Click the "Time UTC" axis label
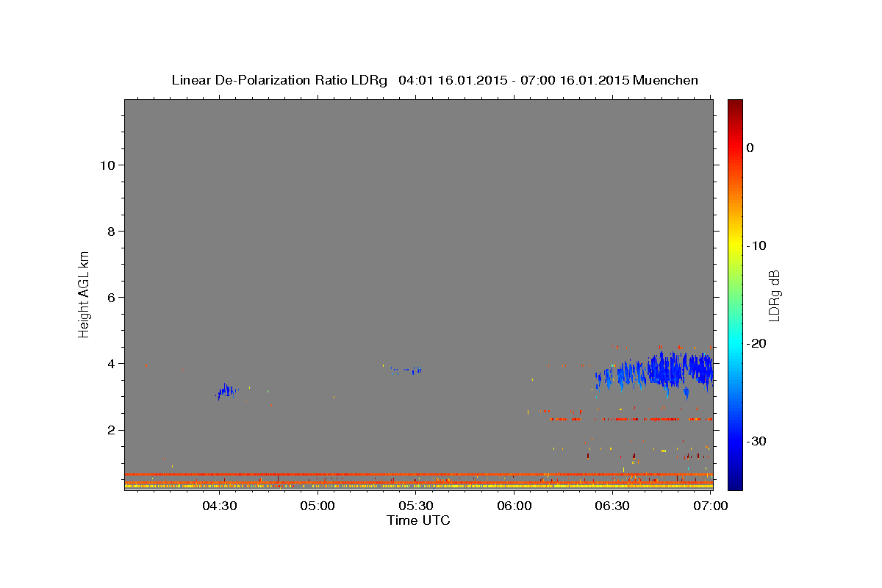This screenshot has height=588, width=882. coord(418,520)
